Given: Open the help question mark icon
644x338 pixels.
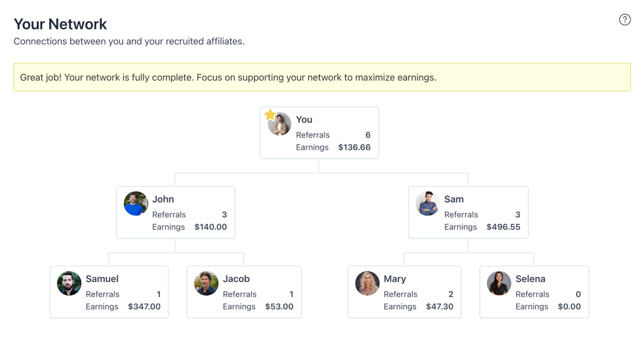Looking at the screenshot, I should tap(625, 19).
